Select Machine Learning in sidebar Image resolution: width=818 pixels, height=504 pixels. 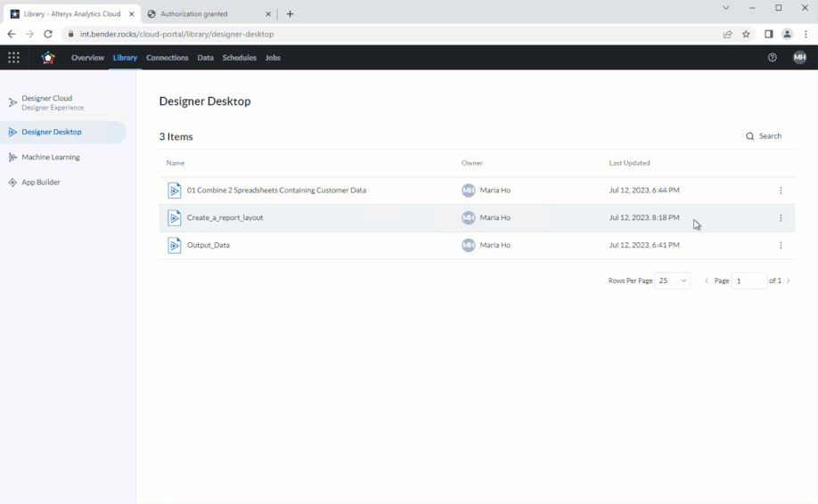(x=51, y=158)
